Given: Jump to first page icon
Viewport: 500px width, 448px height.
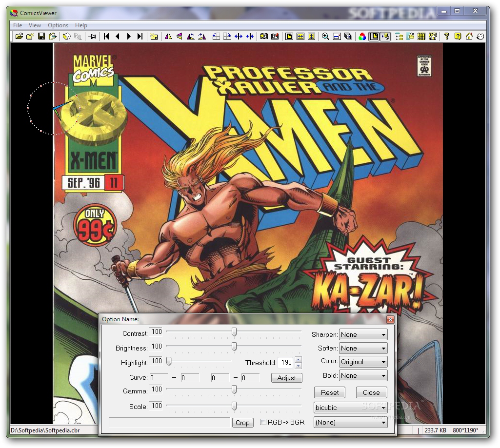Looking at the screenshot, I should (x=106, y=37).
